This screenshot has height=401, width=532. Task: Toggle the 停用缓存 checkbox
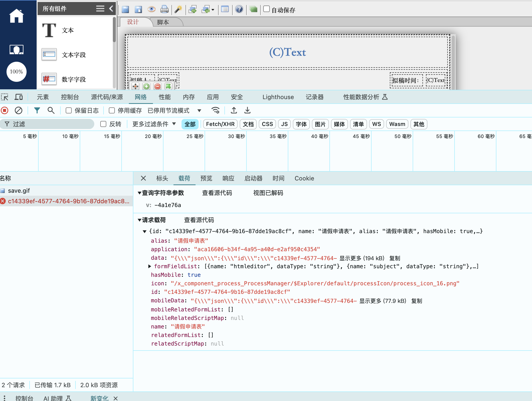click(x=112, y=111)
